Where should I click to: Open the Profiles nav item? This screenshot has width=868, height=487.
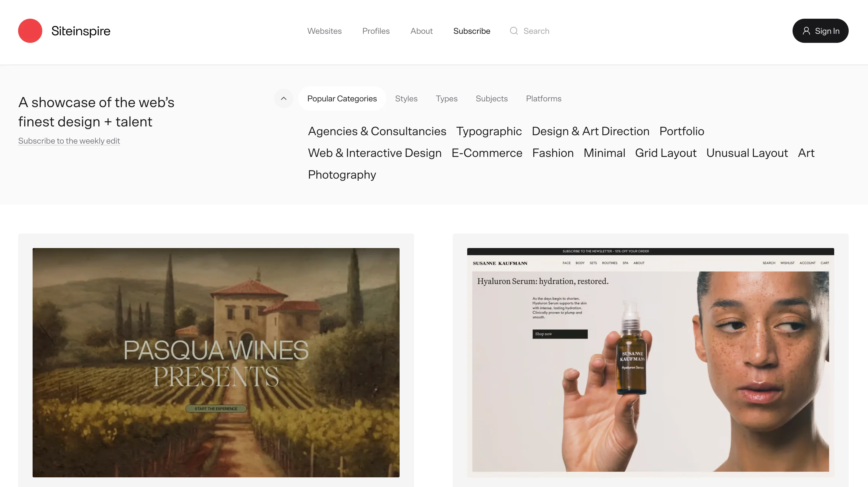tap(376, 31)
